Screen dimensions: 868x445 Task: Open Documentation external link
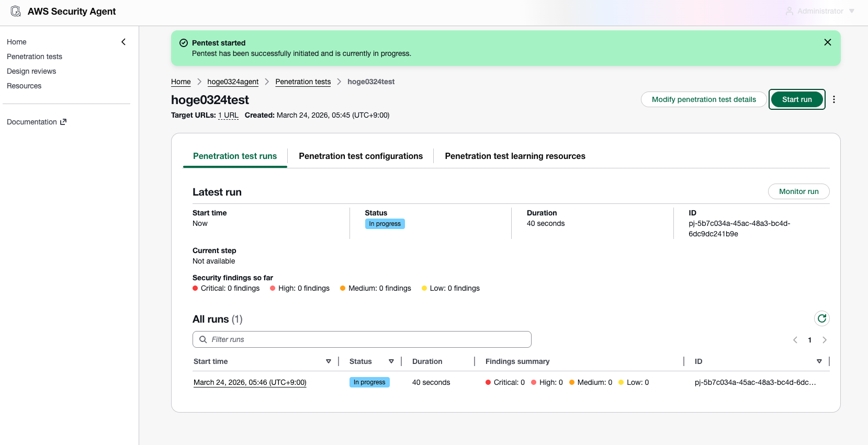click(37, 122)
